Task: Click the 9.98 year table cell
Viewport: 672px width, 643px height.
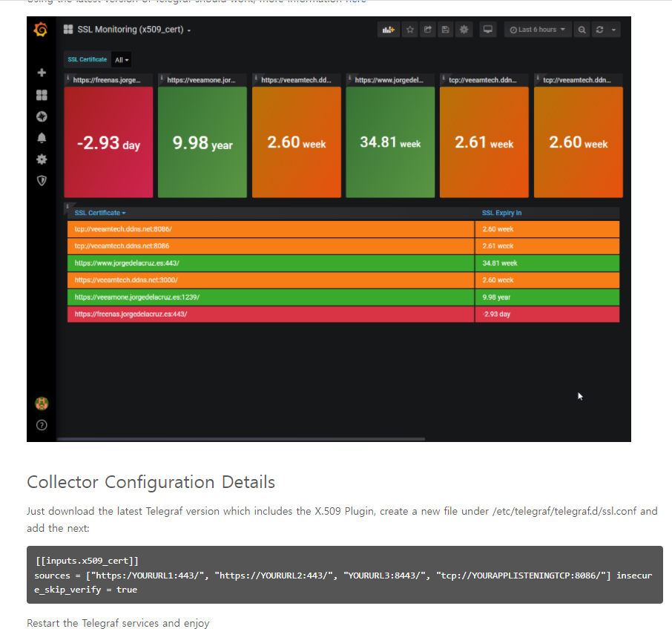Action: pos(547,297)
